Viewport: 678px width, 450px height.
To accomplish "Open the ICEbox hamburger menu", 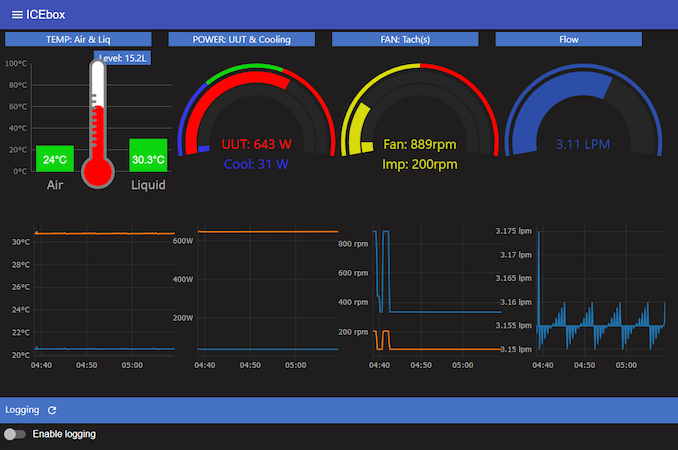I will [17, 14].
